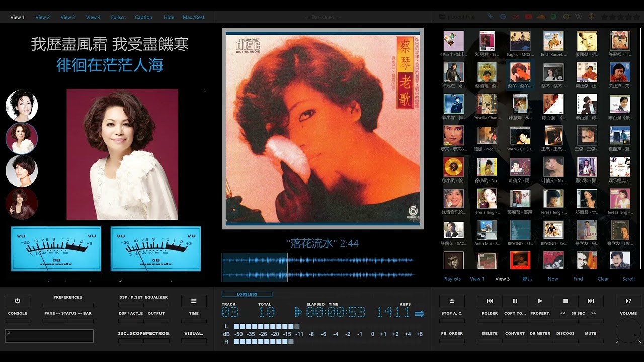Screen dimensions: 644x362
Task: Skip to the previous track
Action: pos(490,301)
